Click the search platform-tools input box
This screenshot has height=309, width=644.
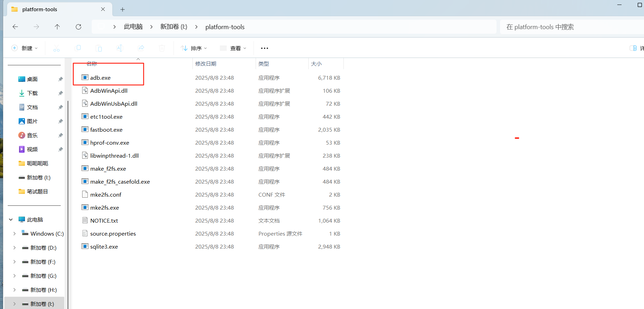pyautogui.click(x=572, y=27)
